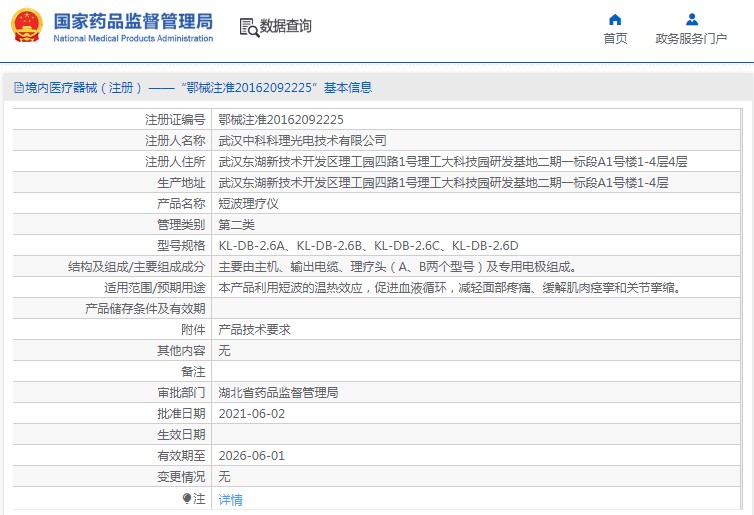Click the 首页 home icon

[615, 20]
